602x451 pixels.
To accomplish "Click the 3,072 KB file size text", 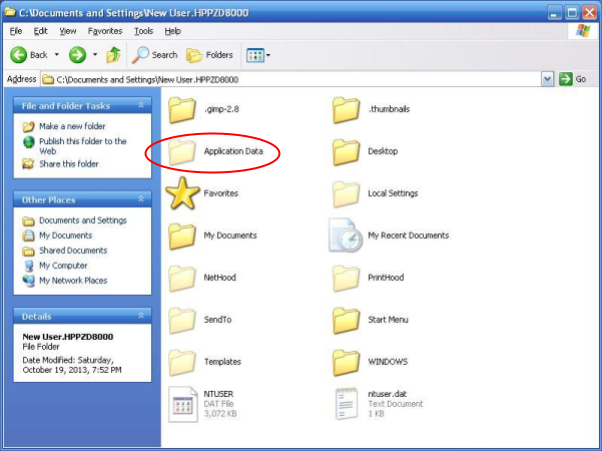I will pyautogui.click(x=220, y=414).
